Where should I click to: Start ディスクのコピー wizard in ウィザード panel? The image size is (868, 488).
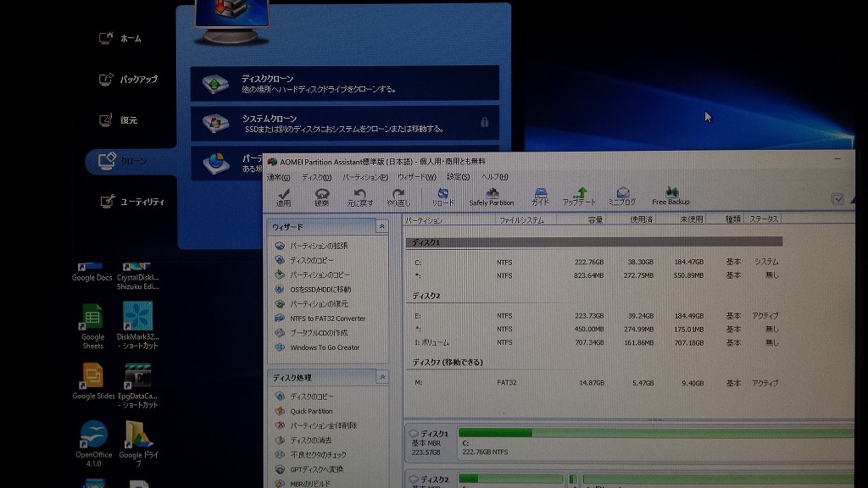point(304,260)
